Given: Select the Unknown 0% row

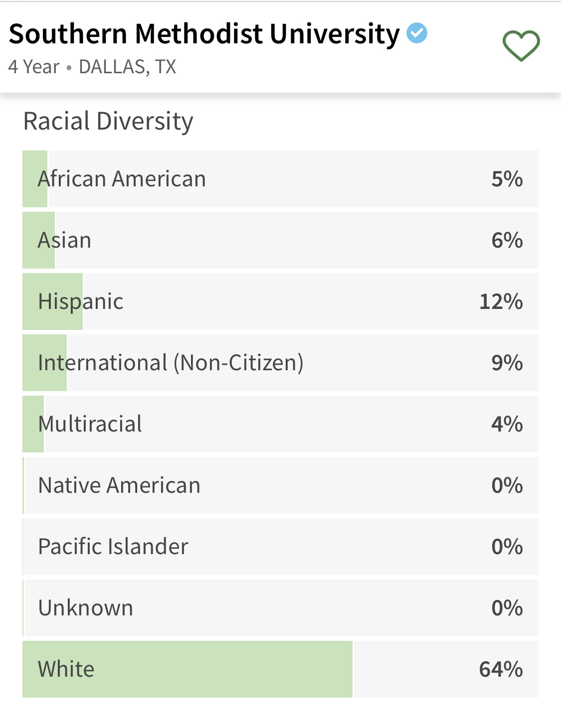Looking at the screenshot, I should click(280, 608).
